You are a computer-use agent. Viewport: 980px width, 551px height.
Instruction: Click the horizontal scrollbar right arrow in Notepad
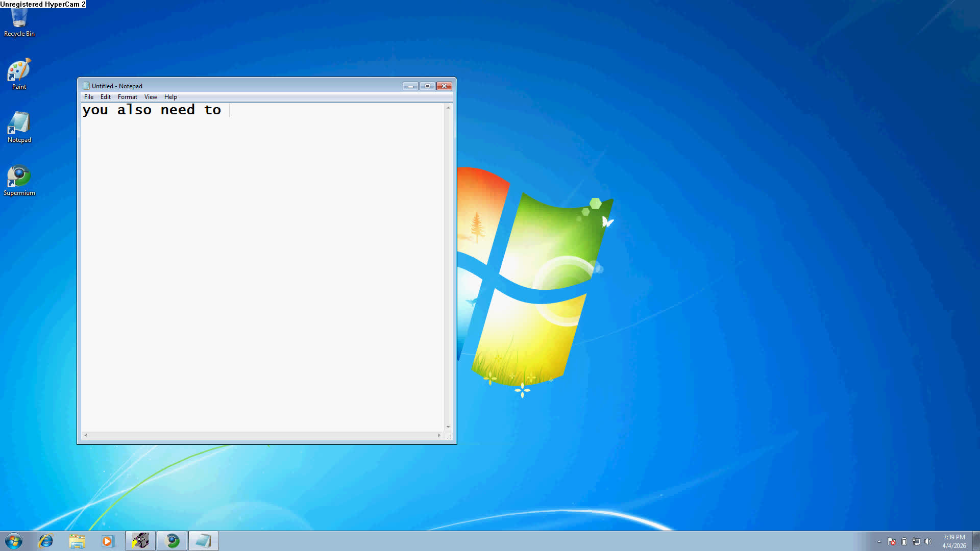439,435
